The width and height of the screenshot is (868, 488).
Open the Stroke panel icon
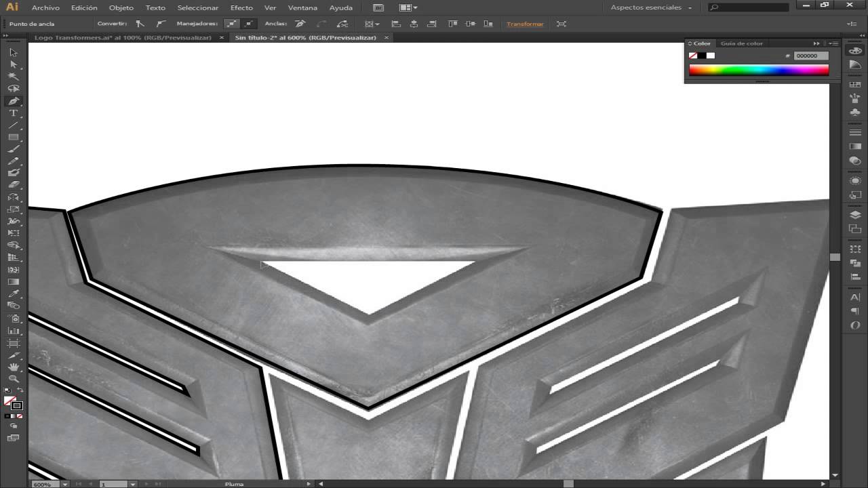[x=855, y=132]
